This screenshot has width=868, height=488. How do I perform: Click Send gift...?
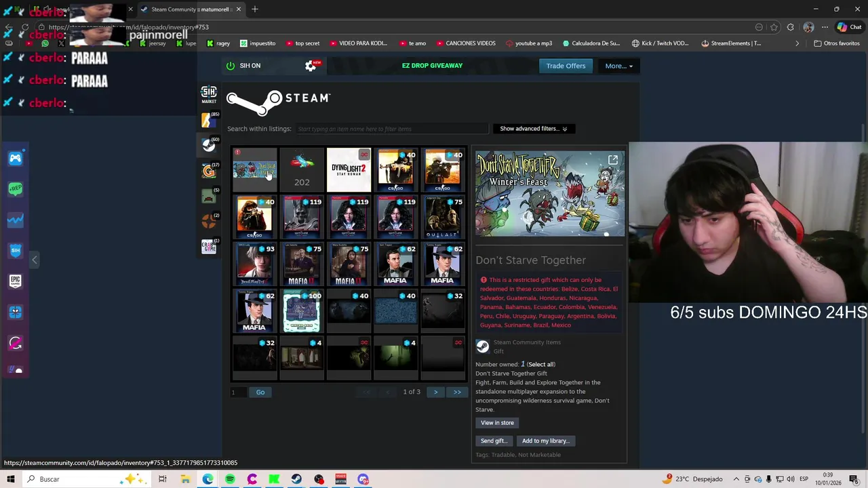tap(493, 441)
